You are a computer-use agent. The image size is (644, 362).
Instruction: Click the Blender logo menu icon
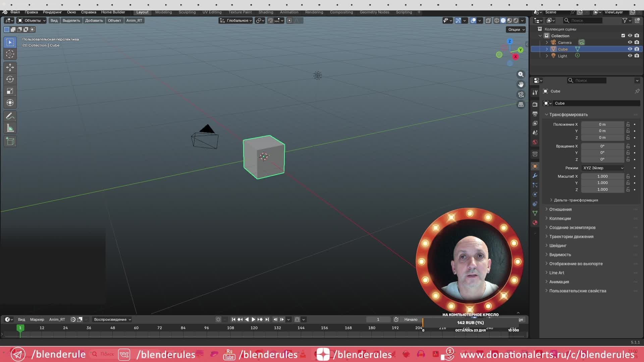coord(5,12)
